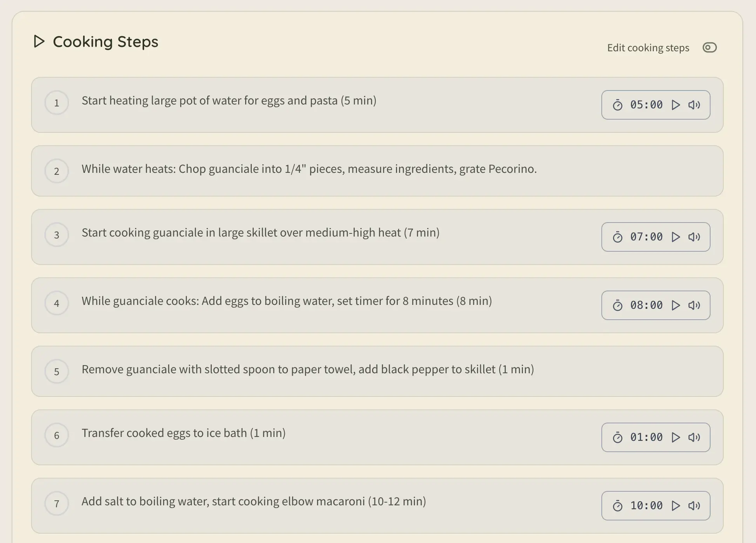This screenshot has height=543, width=756.
Task: Start the 05:00 timer for step 1
Action: tap(676, 105)
